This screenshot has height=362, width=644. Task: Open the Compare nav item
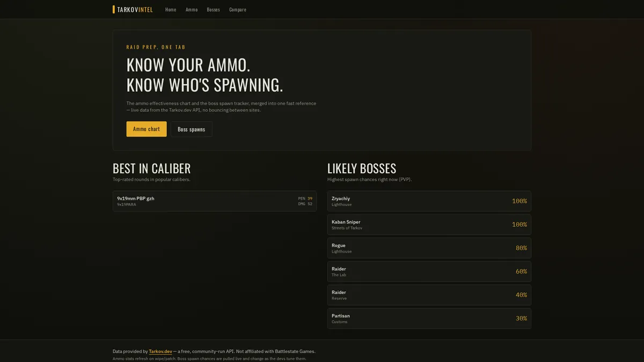pos(238,10)
